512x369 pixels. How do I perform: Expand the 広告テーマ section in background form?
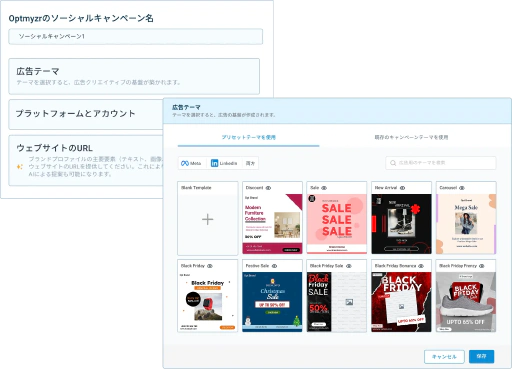pos(134,76)
